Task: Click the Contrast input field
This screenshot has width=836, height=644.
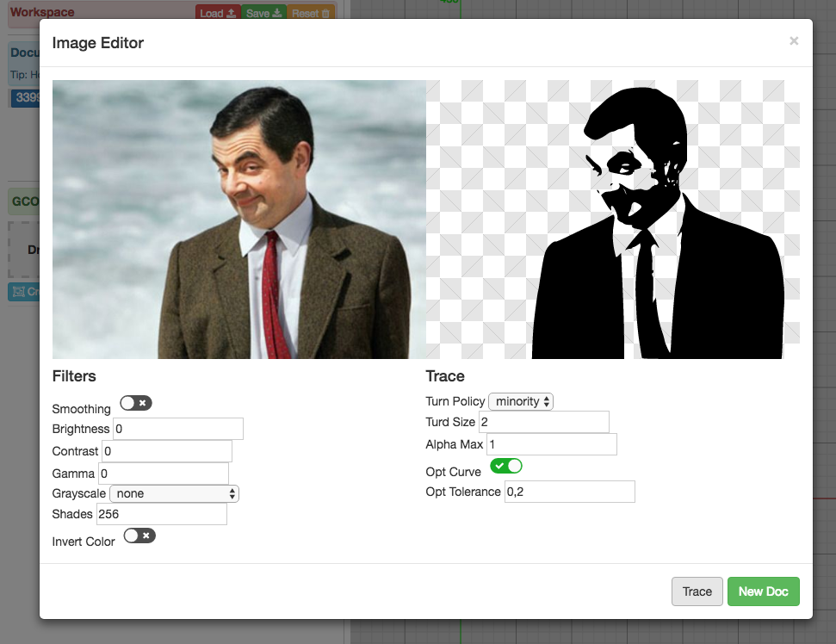Action: [x=167, y=451]
